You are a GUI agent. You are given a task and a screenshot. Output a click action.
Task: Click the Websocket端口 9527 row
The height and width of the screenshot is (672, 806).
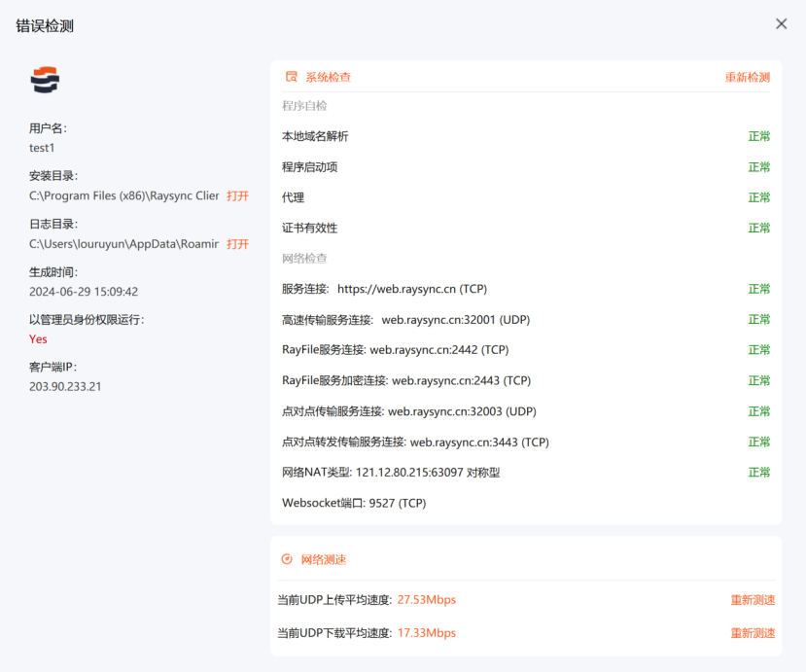(354, 503)
